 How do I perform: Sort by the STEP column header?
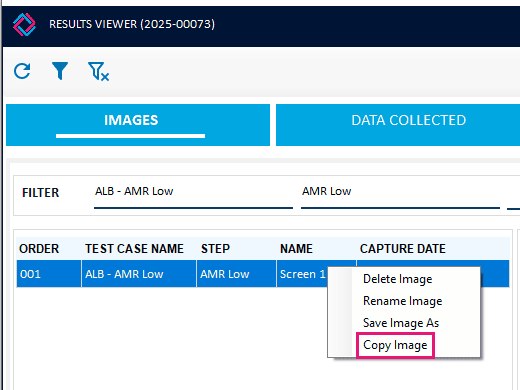coord(215,249)
